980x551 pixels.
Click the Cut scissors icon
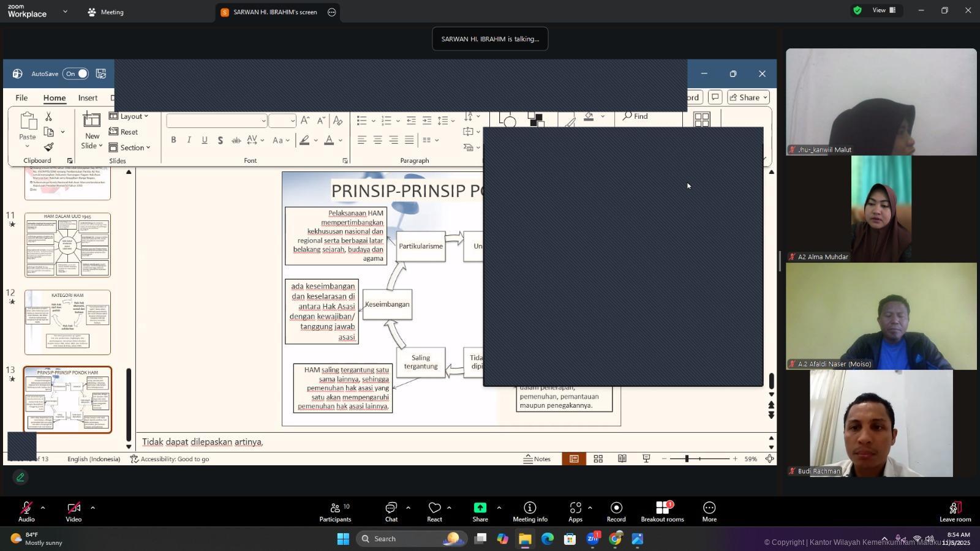click(48, 117)
